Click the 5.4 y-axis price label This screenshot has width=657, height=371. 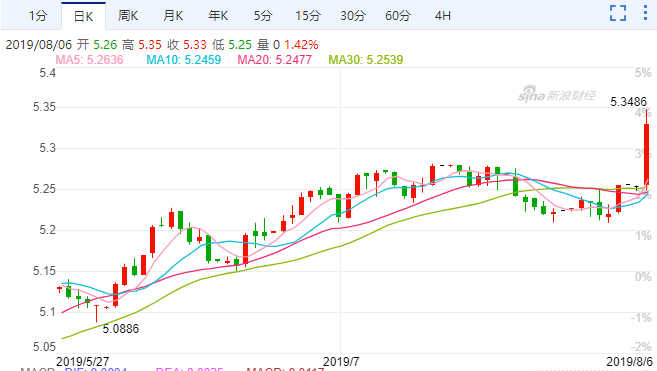47,73
